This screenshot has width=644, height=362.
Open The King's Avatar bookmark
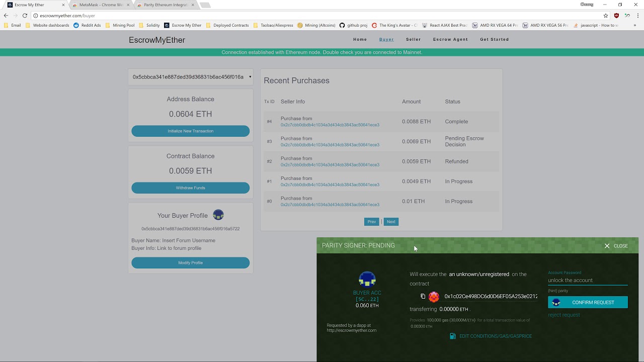pyautogui.click(x=394, y=25)
